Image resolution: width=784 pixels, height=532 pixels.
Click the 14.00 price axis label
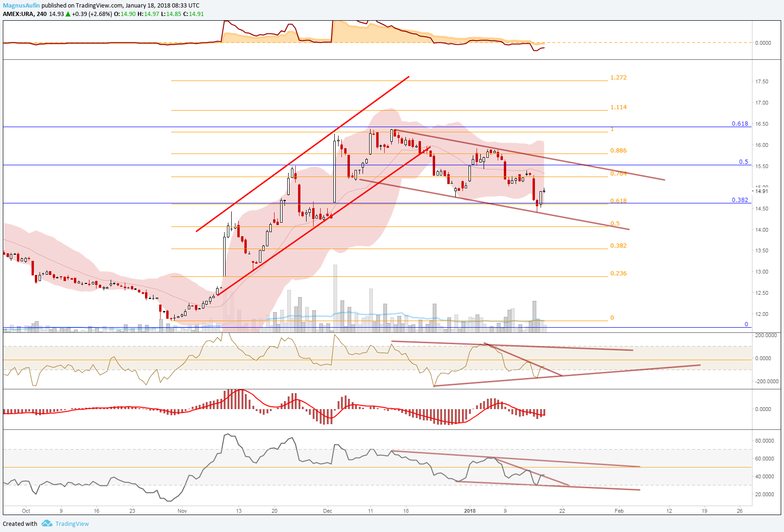762,230
